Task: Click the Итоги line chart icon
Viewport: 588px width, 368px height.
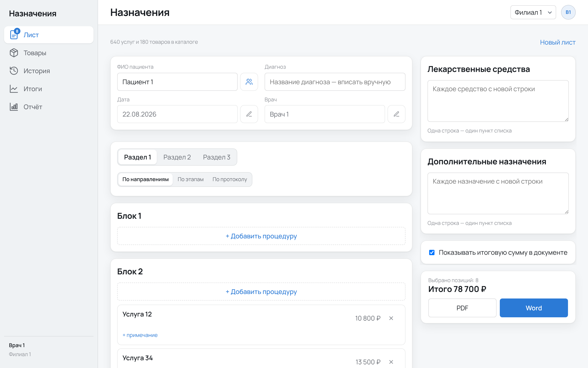Action: point(14,89)
